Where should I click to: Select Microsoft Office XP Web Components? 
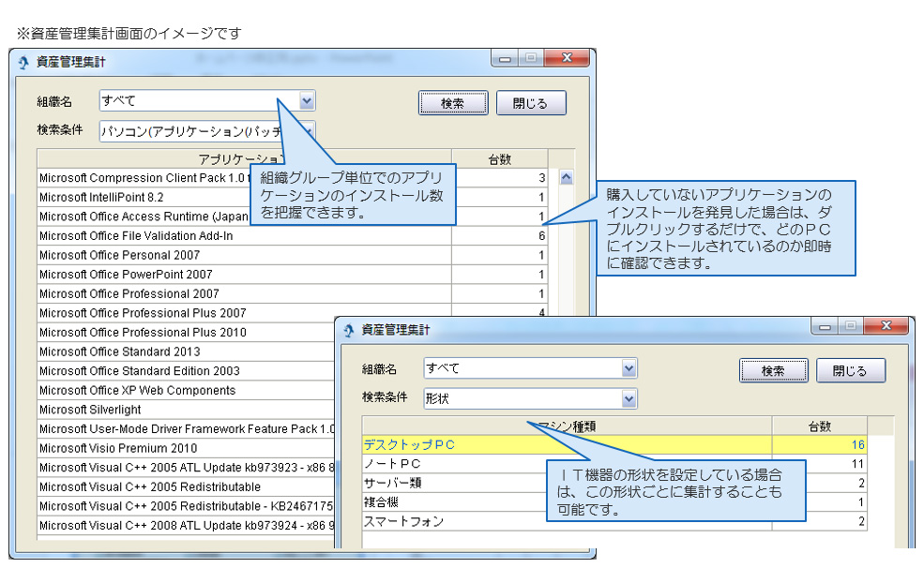click(x=187, y=391)
